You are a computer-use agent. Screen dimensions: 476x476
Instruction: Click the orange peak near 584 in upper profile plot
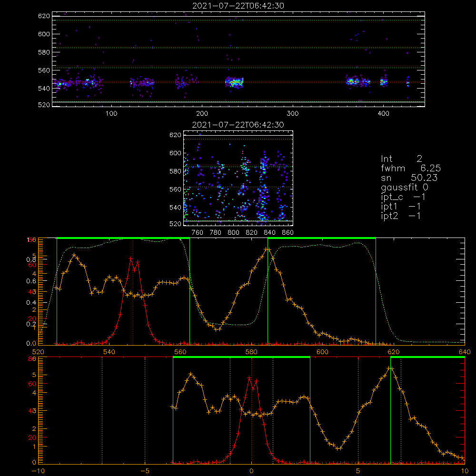[266, 249]
